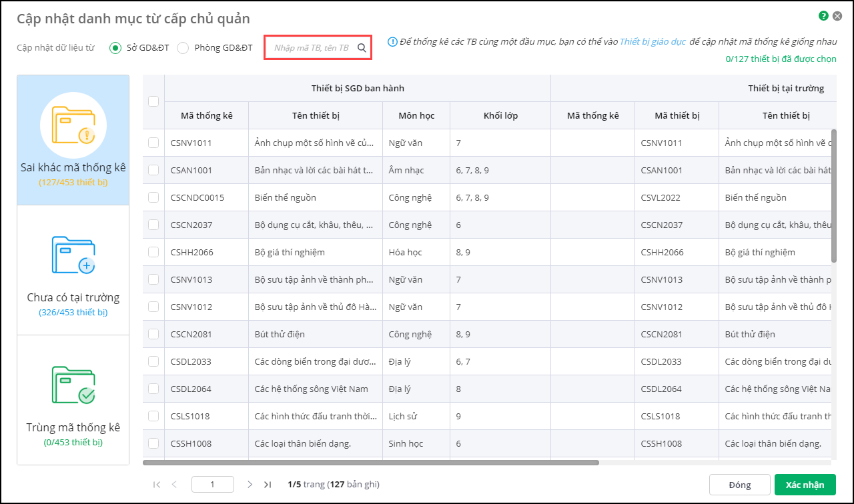The image size is (854, 504).
Task: Tick the checkbox for Bút thử điện
Action: coord(153,334)
